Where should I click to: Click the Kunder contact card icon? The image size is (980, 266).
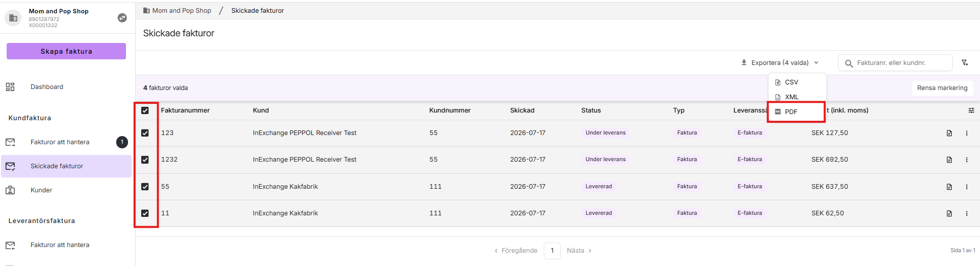(10, 190)
